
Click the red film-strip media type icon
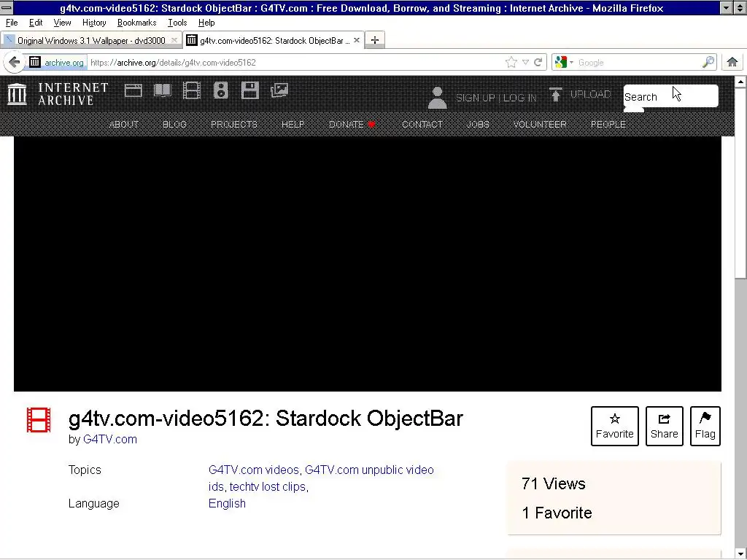tap(39, 420)
